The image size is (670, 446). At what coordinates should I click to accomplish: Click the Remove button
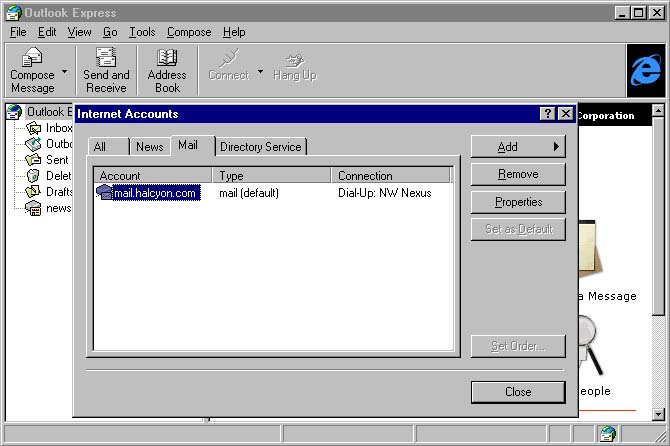pyautogui.click(x=518, y=174)
